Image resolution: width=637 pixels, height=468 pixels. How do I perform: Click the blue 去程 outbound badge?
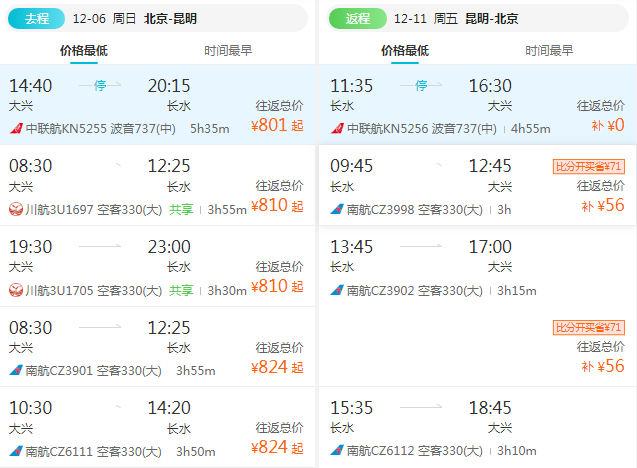pyautogui.click(x=37, y=19)
